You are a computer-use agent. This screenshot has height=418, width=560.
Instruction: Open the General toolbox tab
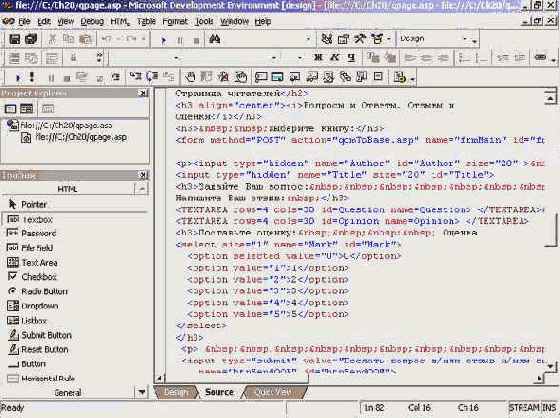(68, 393)
